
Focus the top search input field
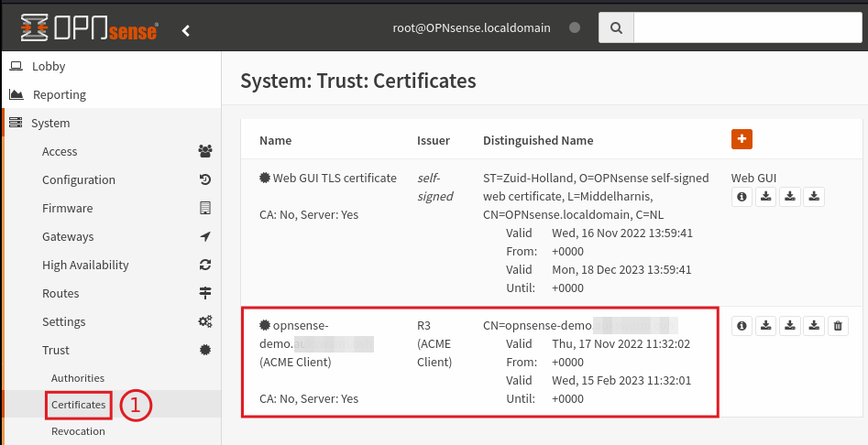(x=748, y=27)
